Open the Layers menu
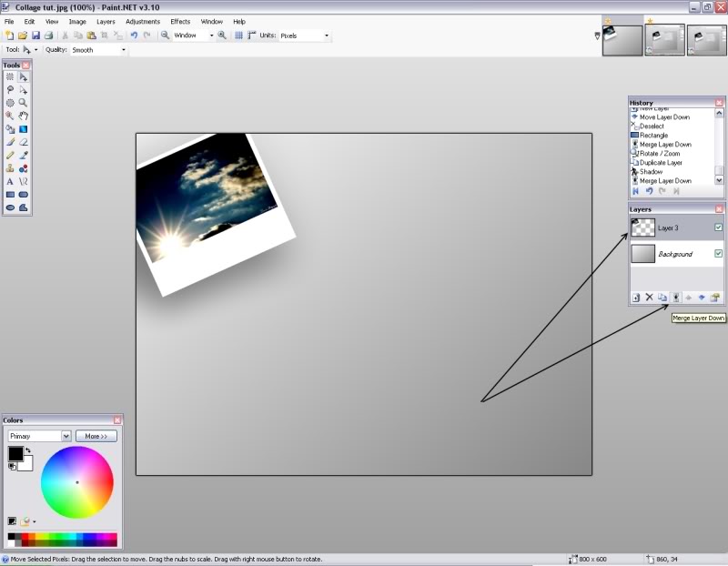 [x=106, y=21]
